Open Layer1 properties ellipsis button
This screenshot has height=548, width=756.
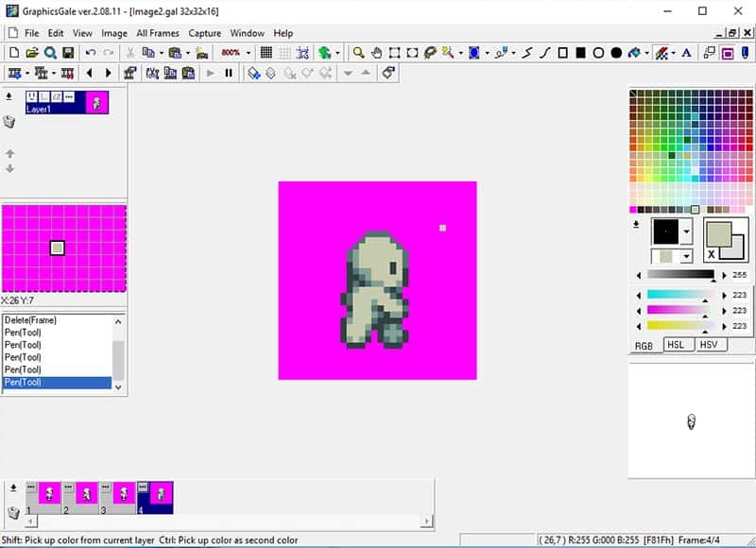pos(69,97)
